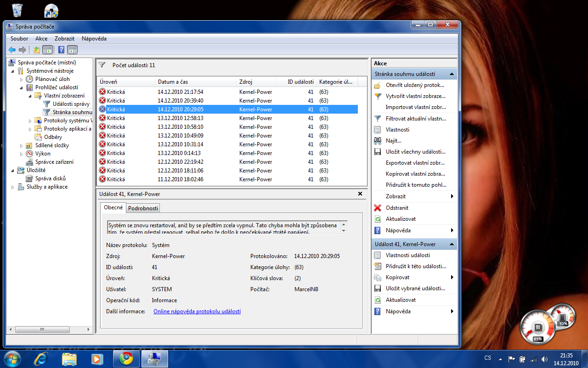588x368 pixels.
Task: Switch to the Podrobnosti tab
Action: pos(143,208)
